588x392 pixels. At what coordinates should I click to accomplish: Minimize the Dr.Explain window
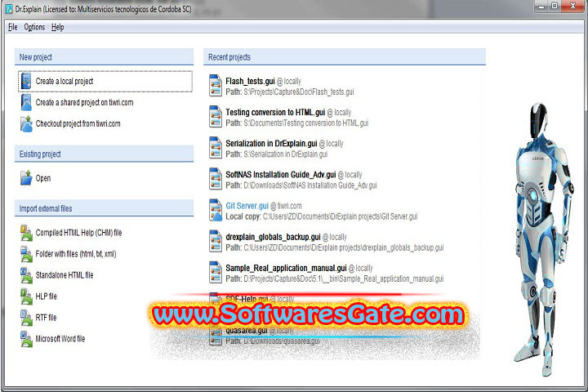[542, 6]
